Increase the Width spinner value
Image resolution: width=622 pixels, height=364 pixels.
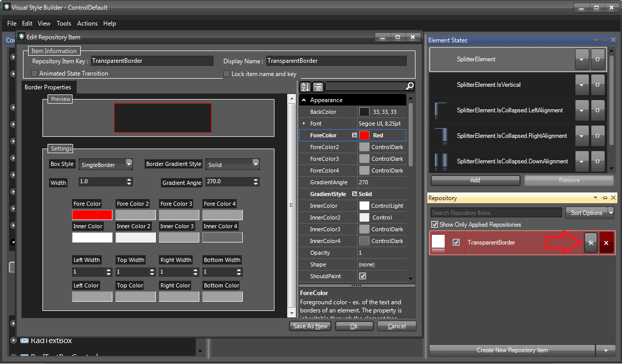[129, 179]
